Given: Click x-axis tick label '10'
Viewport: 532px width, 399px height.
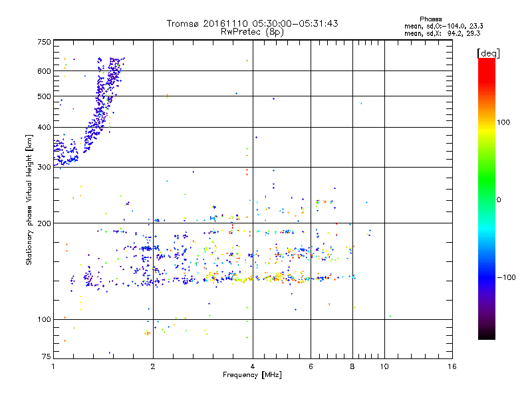Looking at the screenshot, I should (x=384, y=366).
